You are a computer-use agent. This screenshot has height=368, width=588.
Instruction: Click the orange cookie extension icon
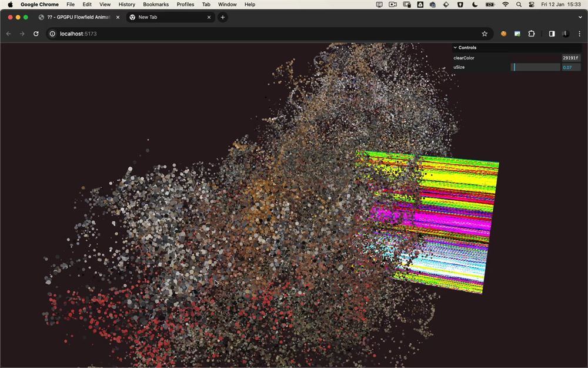pyautogui.click(x=504, y=34)
